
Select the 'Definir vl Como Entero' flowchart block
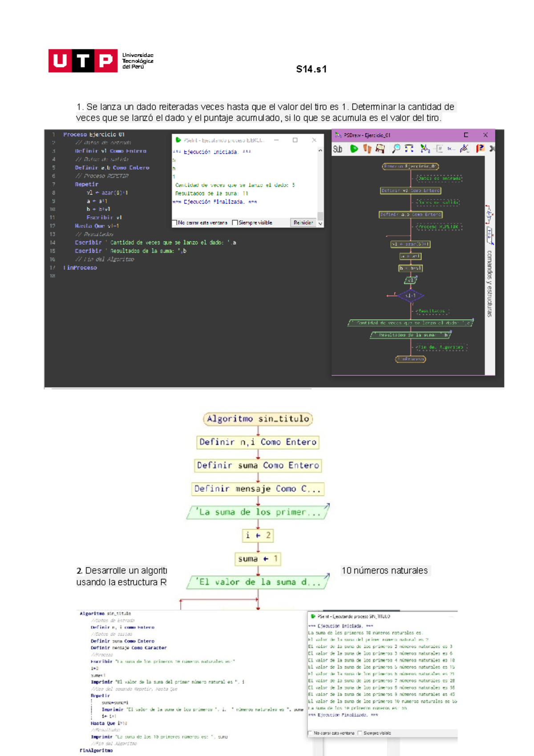tap(410, 191)
